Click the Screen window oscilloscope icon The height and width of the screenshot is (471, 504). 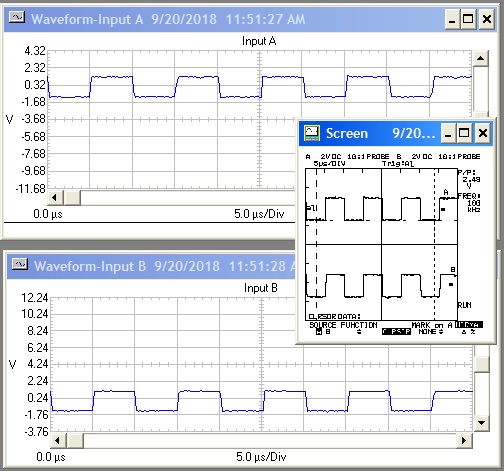point(312,133)
